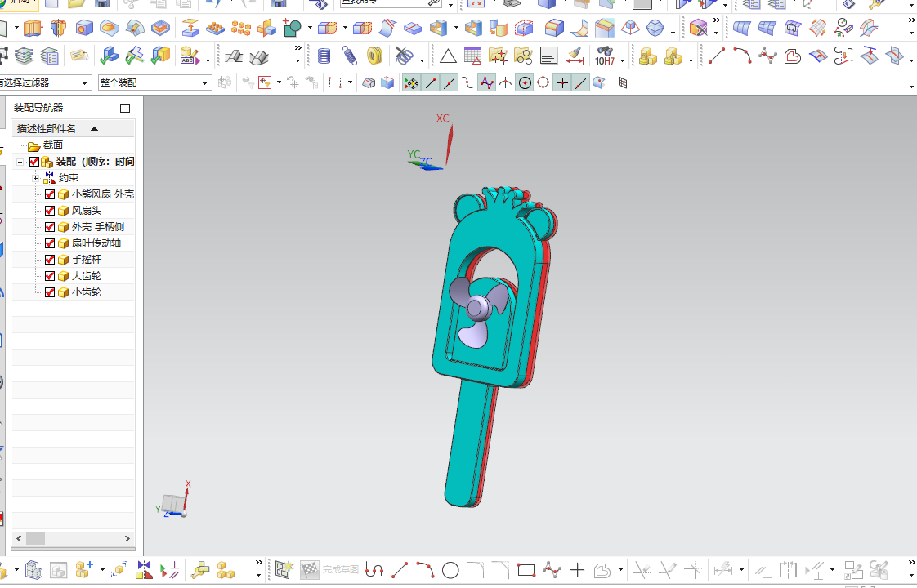The height and width of the screenshot is (588, 917).
Task: Click the fan blade in the 3D model
Action: pos(476,311)
